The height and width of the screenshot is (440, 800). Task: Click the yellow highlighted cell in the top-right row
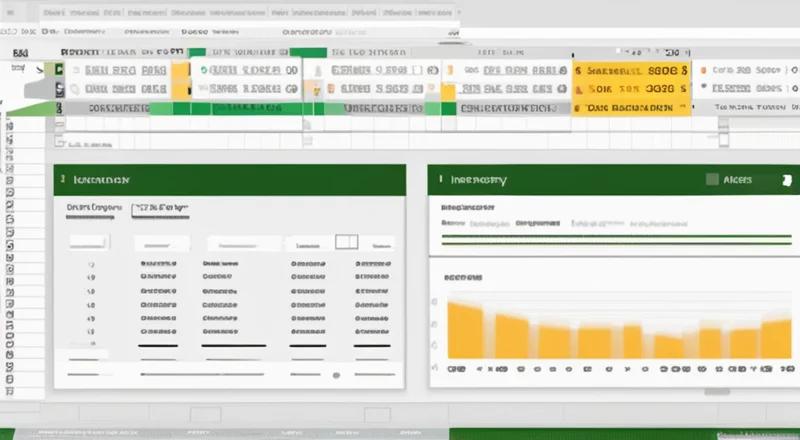pyautogui.click(x=630, y=72)
